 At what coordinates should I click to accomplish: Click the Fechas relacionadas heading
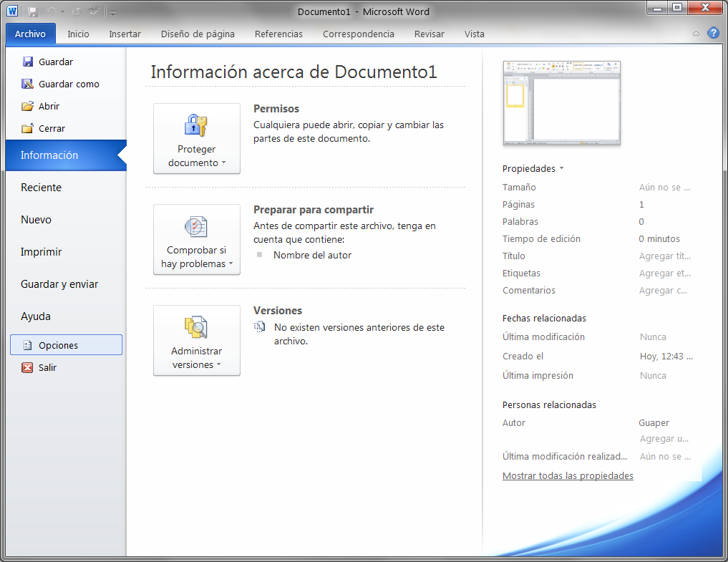(544, 318)
